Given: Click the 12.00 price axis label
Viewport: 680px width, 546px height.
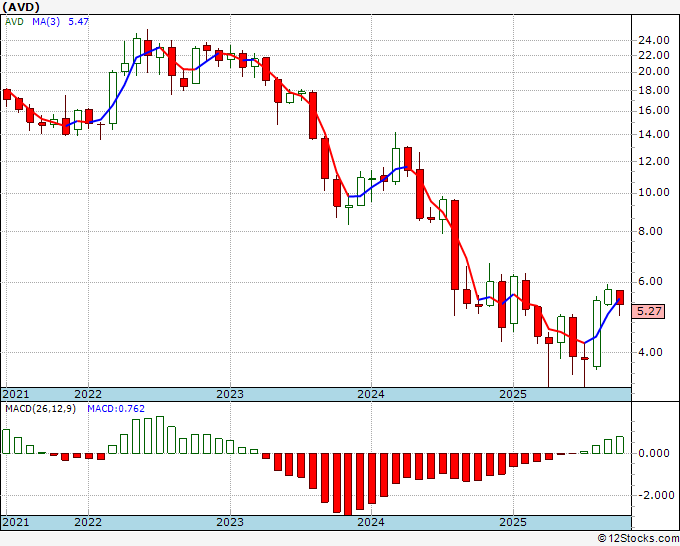Looking at the screenshot, I should point(654,161).
